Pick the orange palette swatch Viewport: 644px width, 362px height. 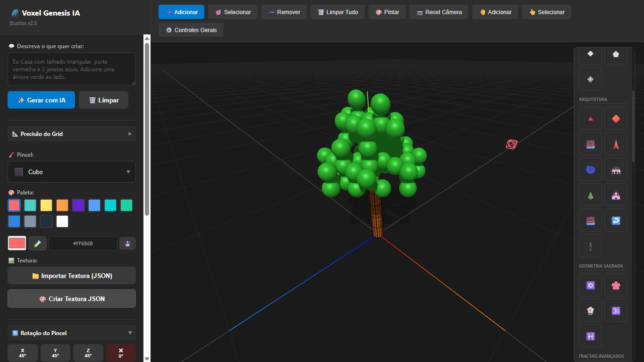(62, 205)
